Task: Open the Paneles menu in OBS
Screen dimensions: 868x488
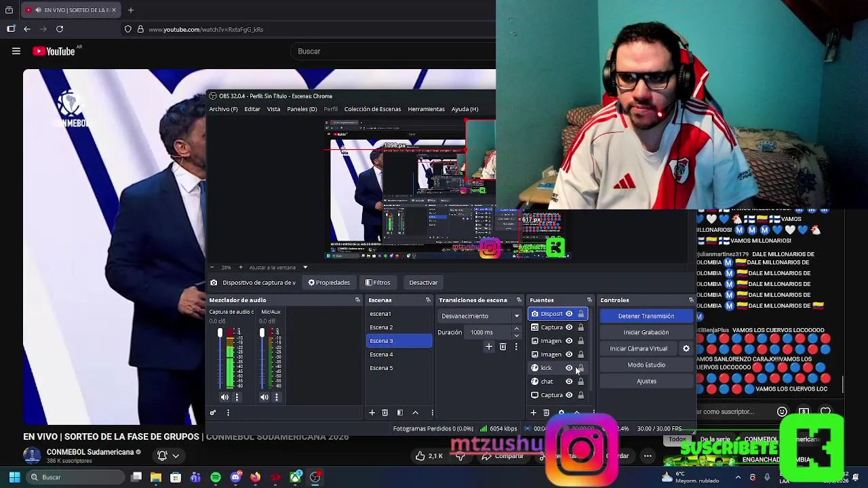Action: click(x=302, y=109)
